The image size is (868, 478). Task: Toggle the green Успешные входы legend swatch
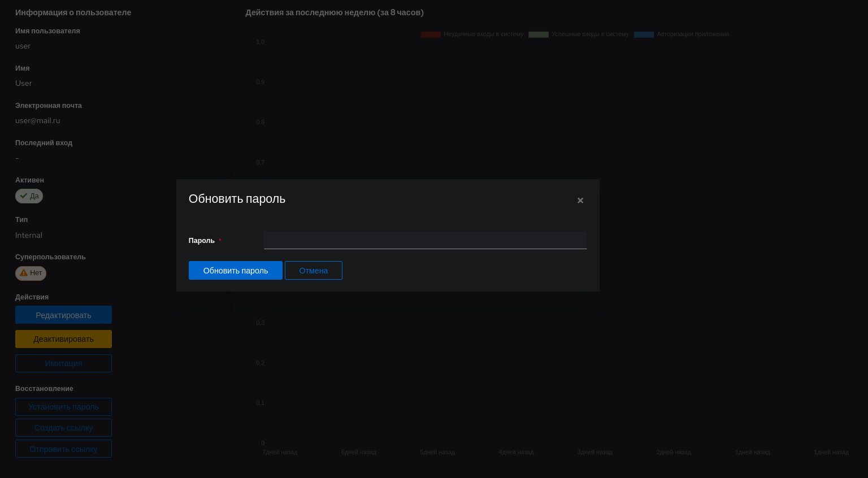539,34
